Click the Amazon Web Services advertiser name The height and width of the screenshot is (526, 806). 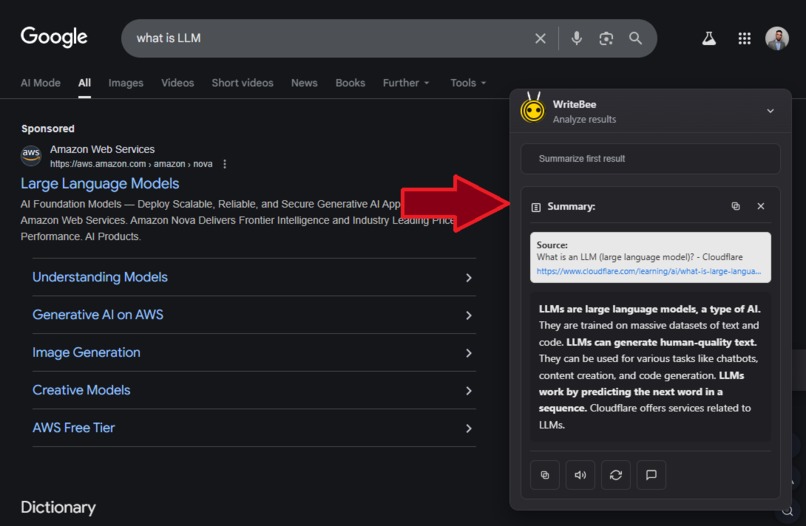(102, 149)
